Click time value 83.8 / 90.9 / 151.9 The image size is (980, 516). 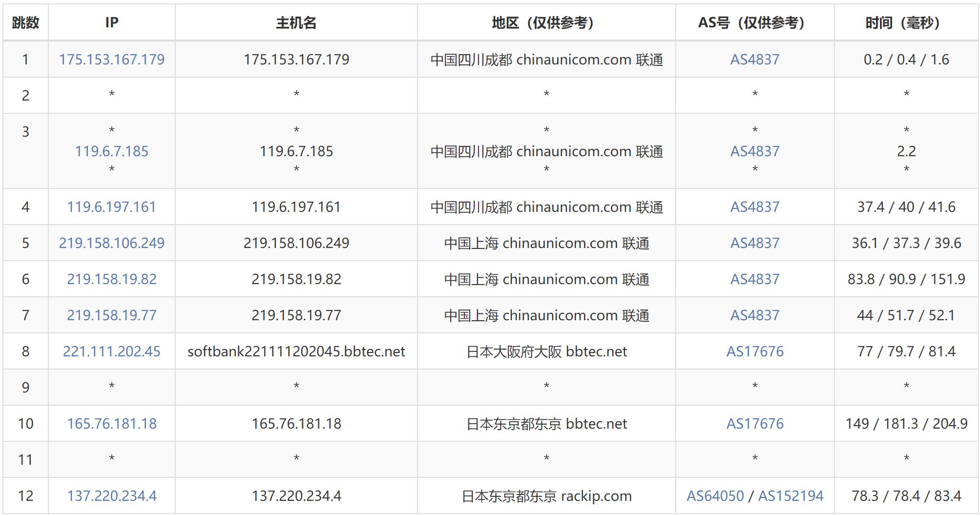(906, 279)
